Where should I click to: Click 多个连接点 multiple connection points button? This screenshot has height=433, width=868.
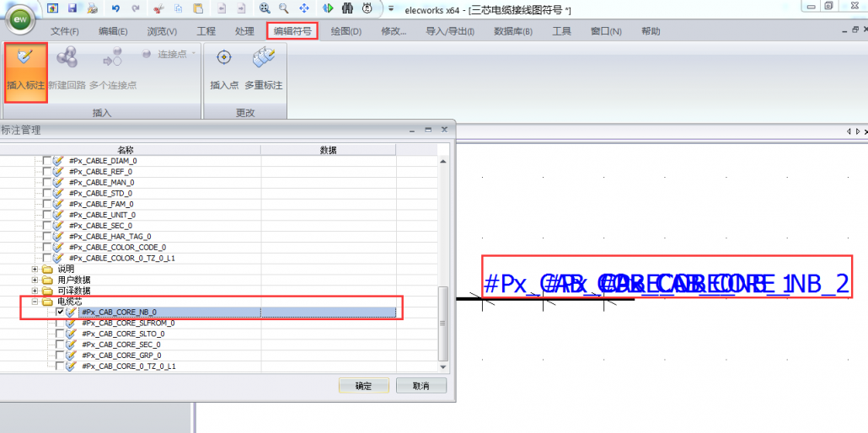click(x=113, y=70)
